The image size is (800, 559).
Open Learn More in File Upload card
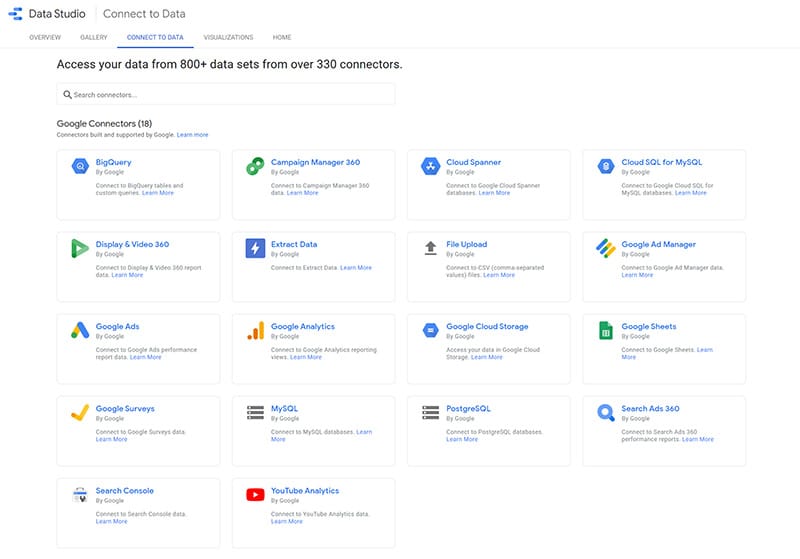click(498, 275)
